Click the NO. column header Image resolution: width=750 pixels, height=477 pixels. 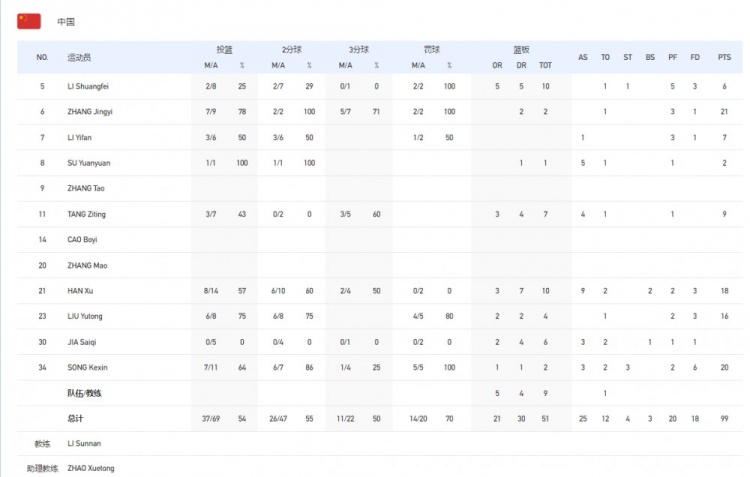pyautogui.click(x=42, y=57)
